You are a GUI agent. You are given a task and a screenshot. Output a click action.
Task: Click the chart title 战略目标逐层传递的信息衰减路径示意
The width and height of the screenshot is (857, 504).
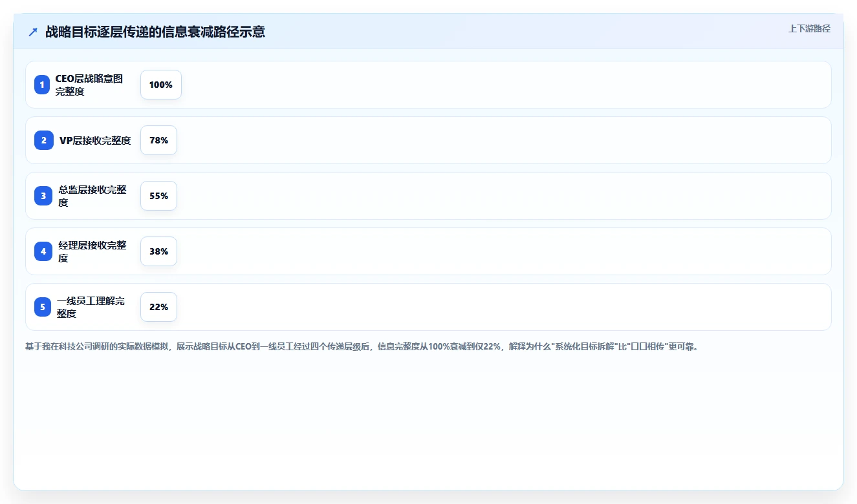click(x=155, y=32)
